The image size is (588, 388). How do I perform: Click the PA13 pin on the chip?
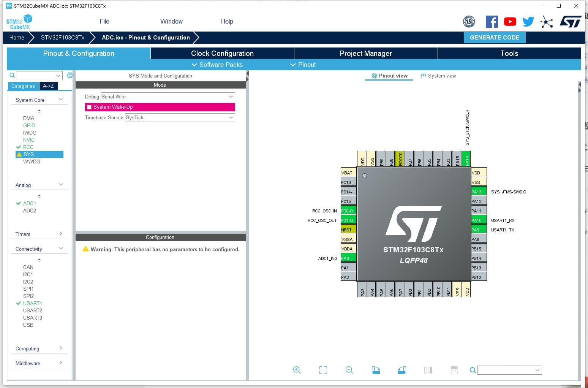click(479, 192)
